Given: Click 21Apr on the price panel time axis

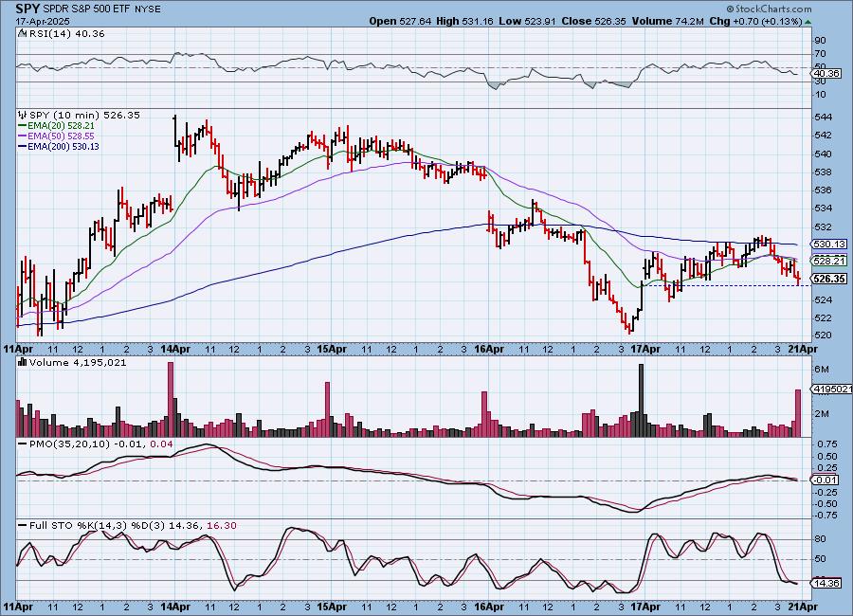Looking at the screenshot, I should [801, 350].
